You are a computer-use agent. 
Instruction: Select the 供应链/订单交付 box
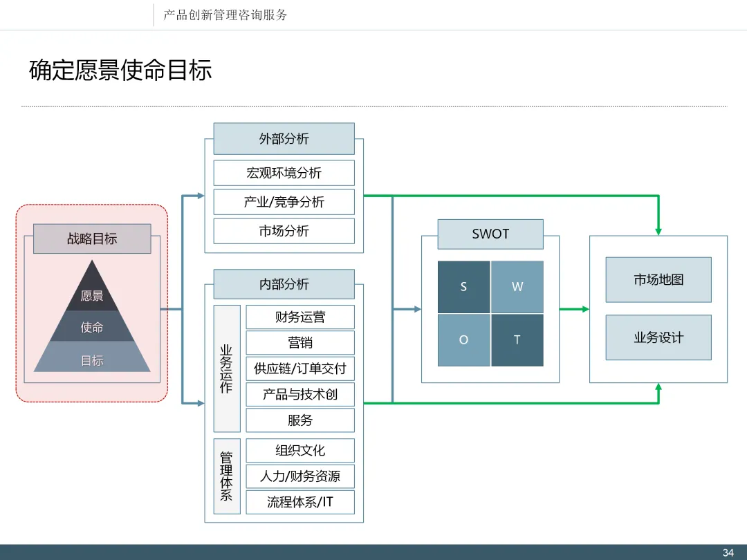click(300, 368)
